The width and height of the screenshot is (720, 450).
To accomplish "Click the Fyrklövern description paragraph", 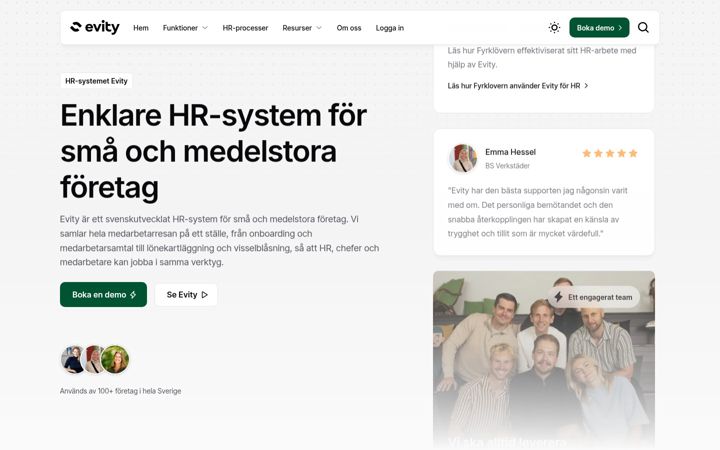I will (542, 57).
